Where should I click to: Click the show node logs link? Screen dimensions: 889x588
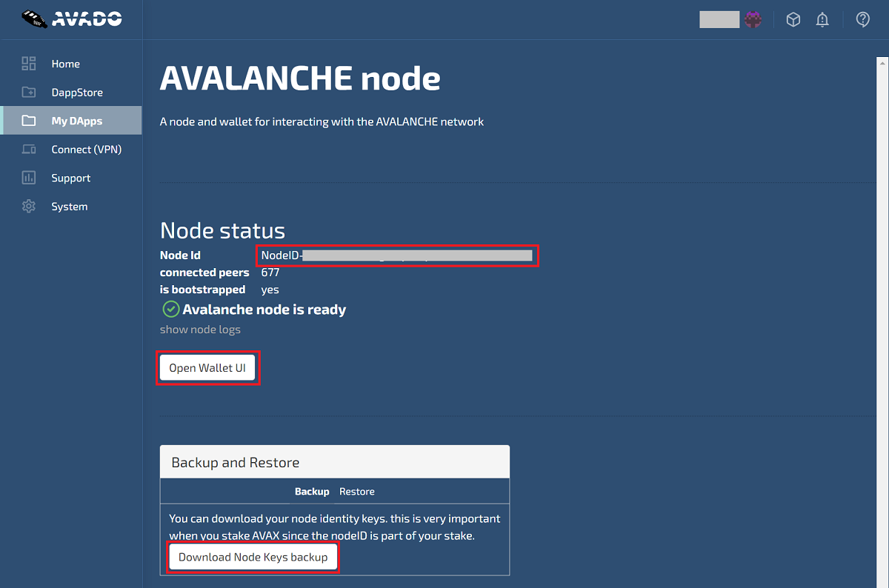[200, 329]
